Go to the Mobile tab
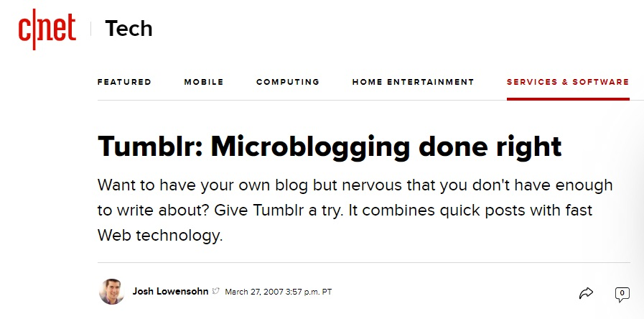This screenshot has width=644, height=319. point(204,82)
